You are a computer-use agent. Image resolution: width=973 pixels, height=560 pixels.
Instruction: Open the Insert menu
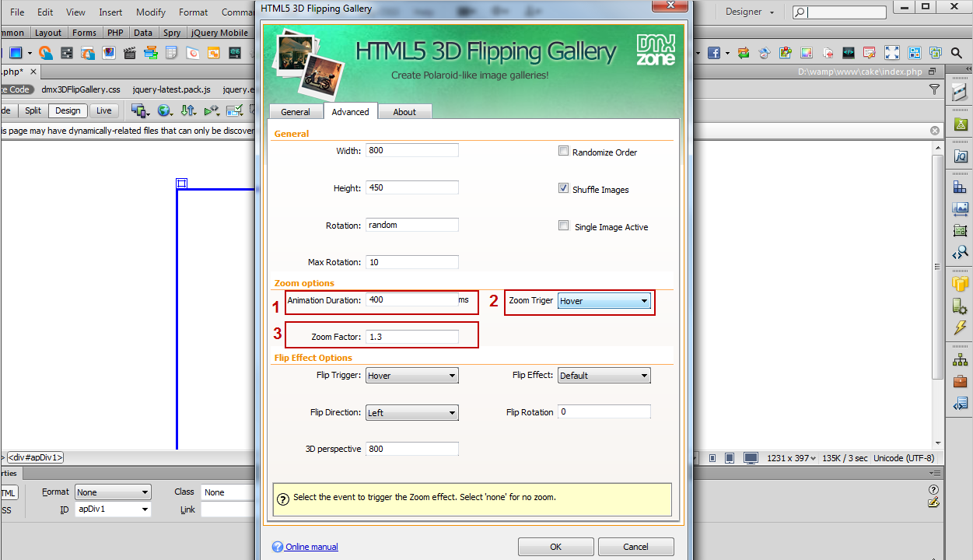pyautogui.click(x=110, y=12)
